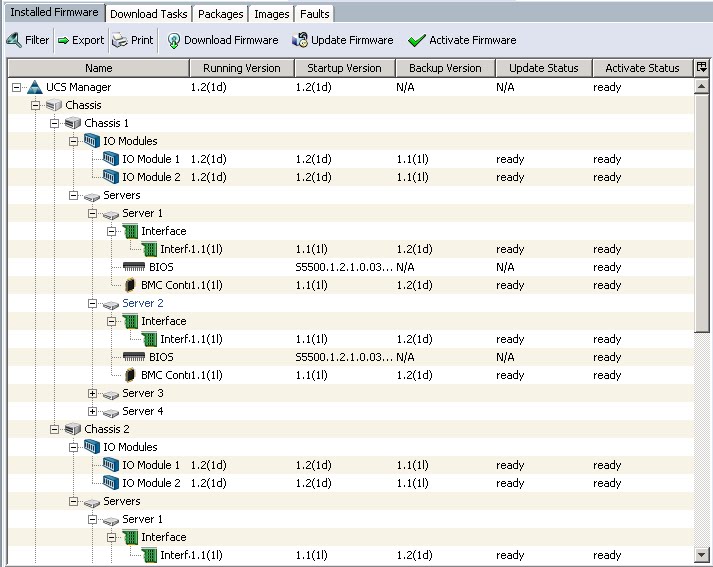The image size is (713, 567).
Task: Select Chassis 2 IO Module 2 icon
Action: [x=111, y=483]
